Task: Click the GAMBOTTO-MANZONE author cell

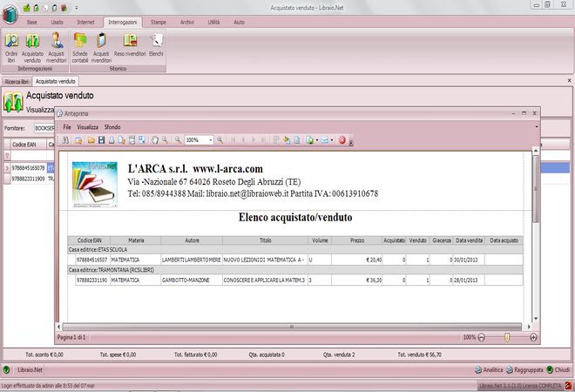Action: pos(192,280)
